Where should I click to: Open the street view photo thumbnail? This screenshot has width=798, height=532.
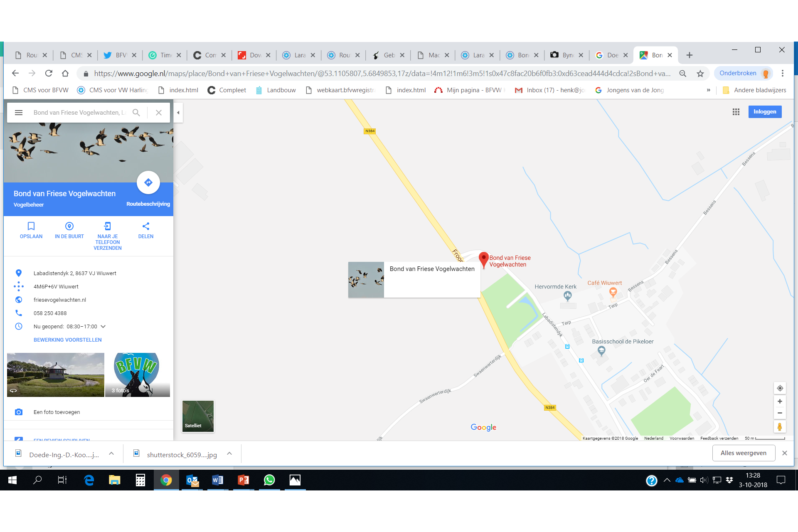click(56, 375)
